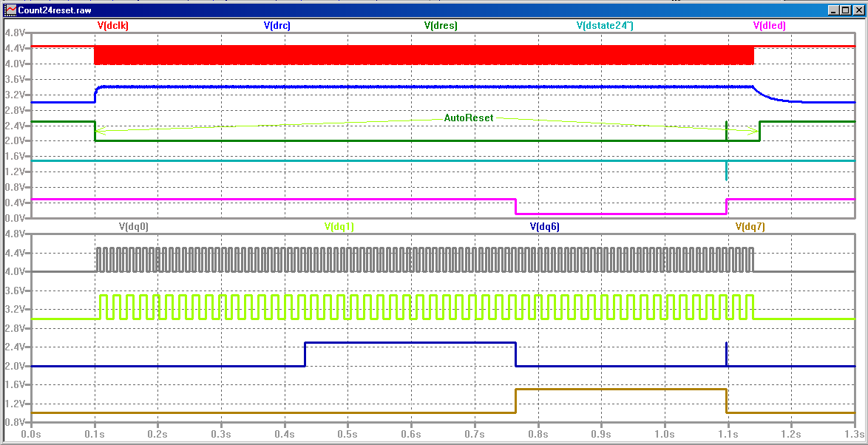Maximize the Count24reset.raw window

(845, 10)
